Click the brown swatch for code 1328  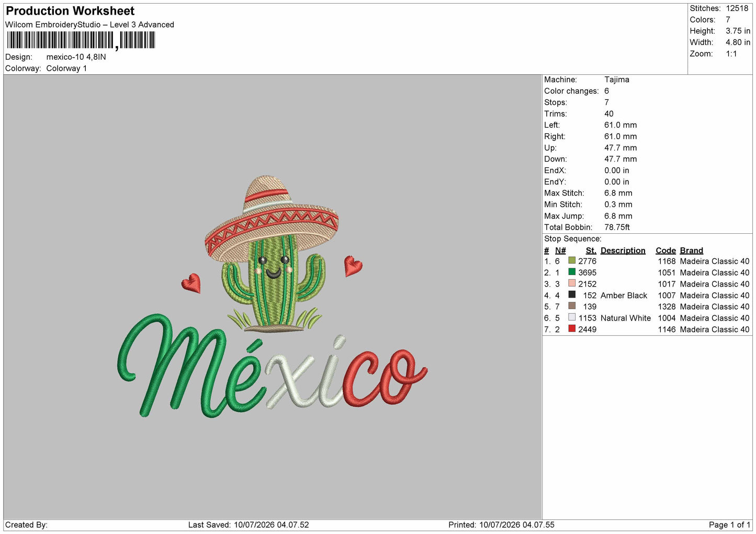572,306
